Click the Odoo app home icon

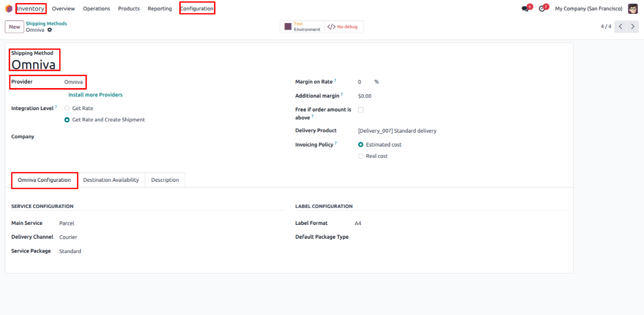pos(9,9)
